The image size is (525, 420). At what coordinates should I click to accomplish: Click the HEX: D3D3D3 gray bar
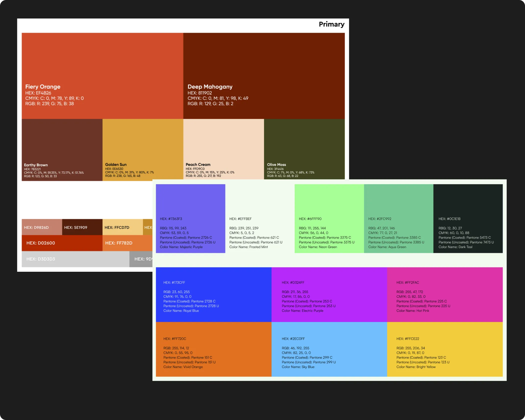pyautogui.click(x=75, y=259)
